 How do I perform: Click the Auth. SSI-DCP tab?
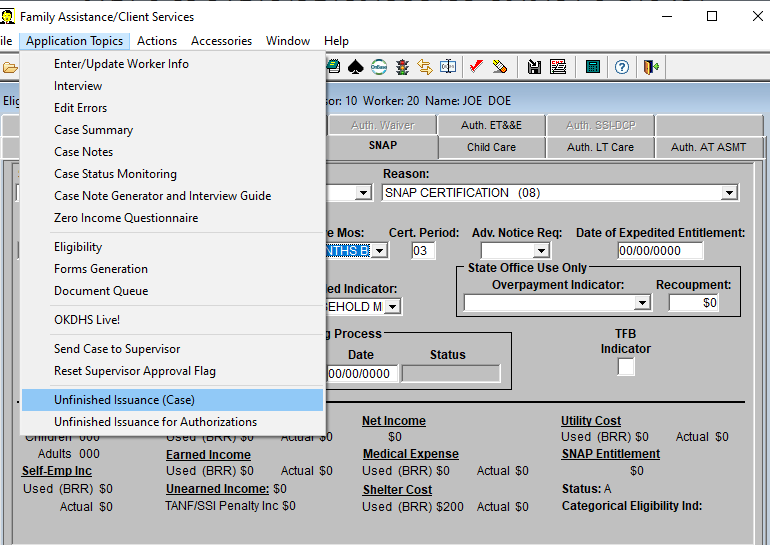click(600, 125)
